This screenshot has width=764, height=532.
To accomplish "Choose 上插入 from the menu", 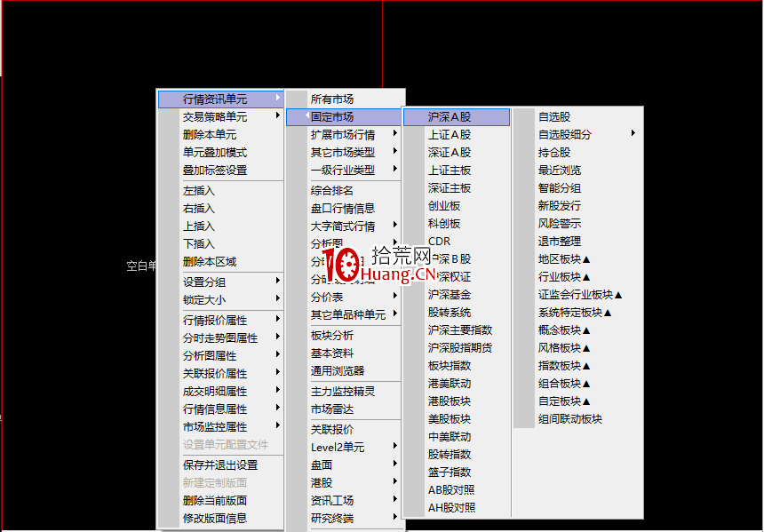I will click(x=220, y=226).
